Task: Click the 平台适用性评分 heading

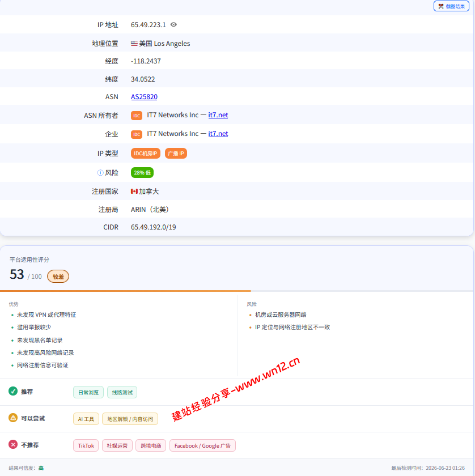Action: [x=29, y=260]
